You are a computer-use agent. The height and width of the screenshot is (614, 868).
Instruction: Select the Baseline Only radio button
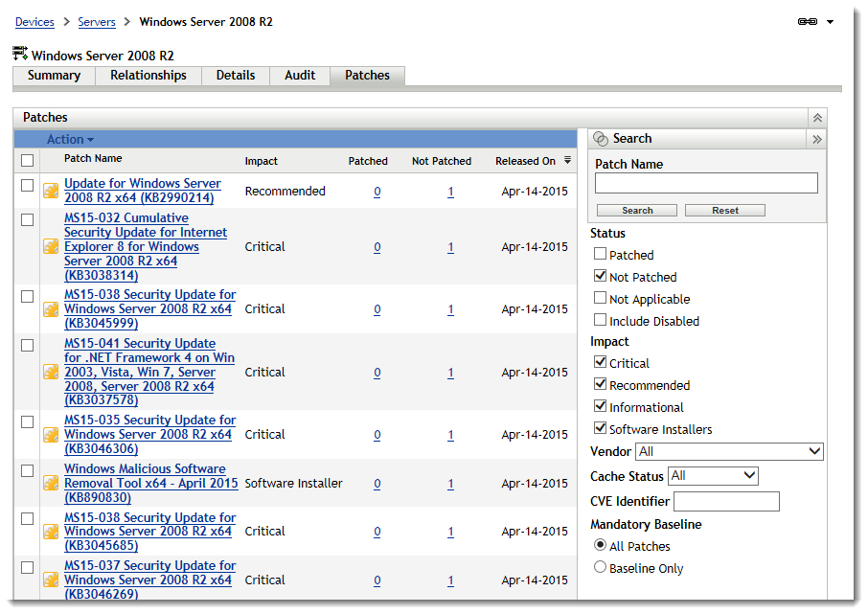click(x=600, y=566)
